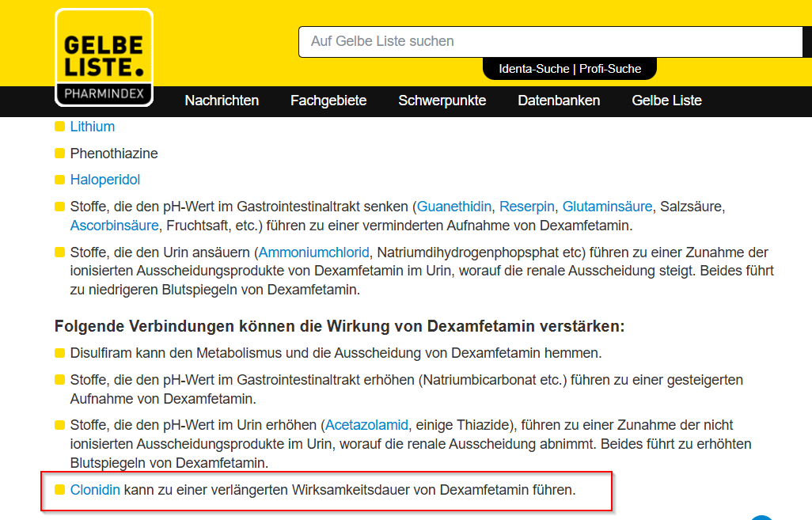This screenshot has height=520, width=812.
Task: Click the Clonidin link
Action: [95, 490]
